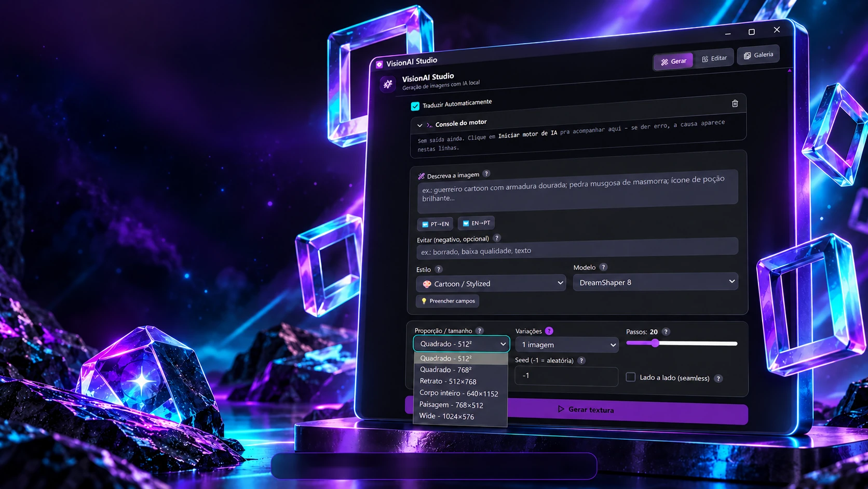
Task: Click the title bar VisionAI Studio app icon
Action: pyautogui.click(x=379, y=64)
